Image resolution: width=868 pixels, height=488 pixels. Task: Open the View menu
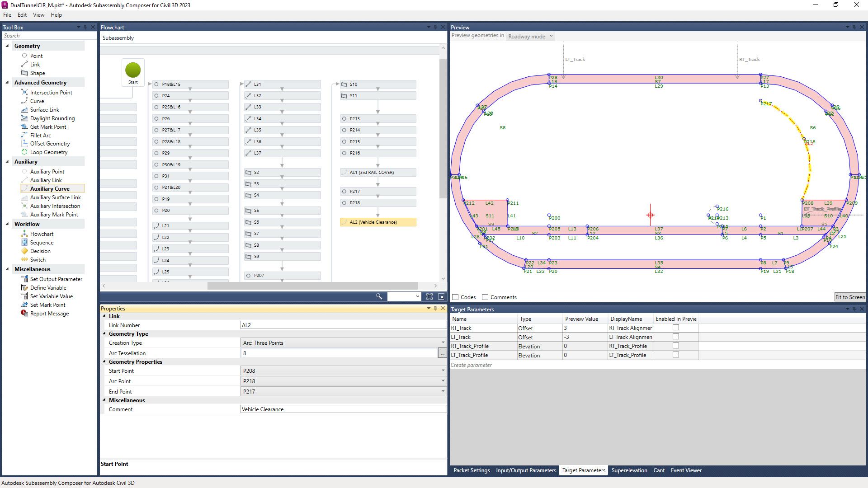[38, 15]
